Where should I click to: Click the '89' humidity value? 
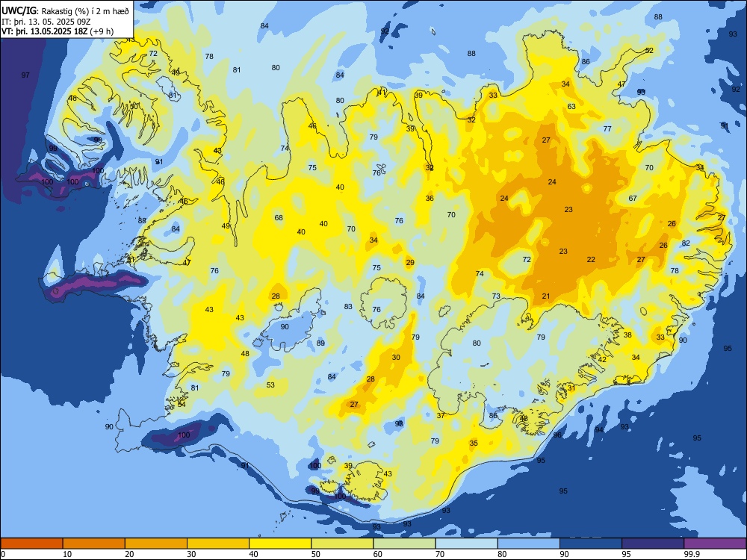point(320,343)
